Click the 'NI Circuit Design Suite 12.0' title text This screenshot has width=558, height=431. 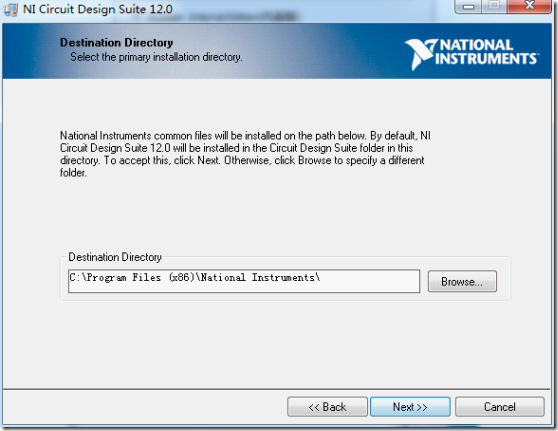98,9
